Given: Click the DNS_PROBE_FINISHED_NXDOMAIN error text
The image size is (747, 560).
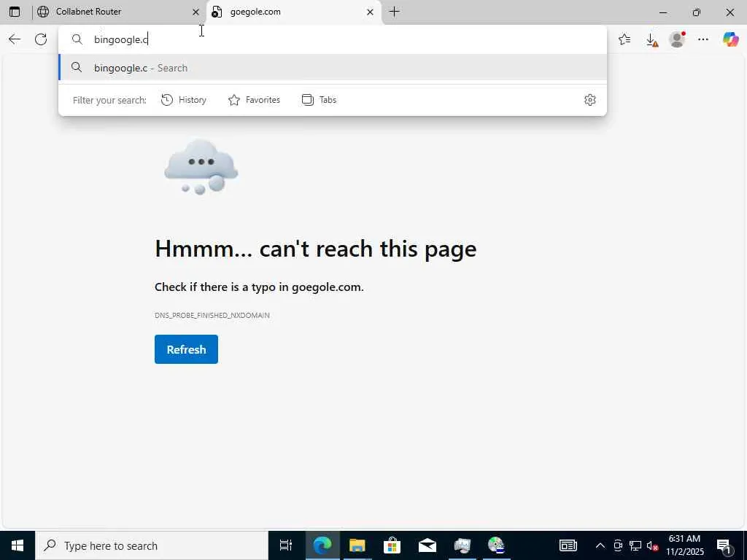Looking at the screenshot, I should coord(212,315).
